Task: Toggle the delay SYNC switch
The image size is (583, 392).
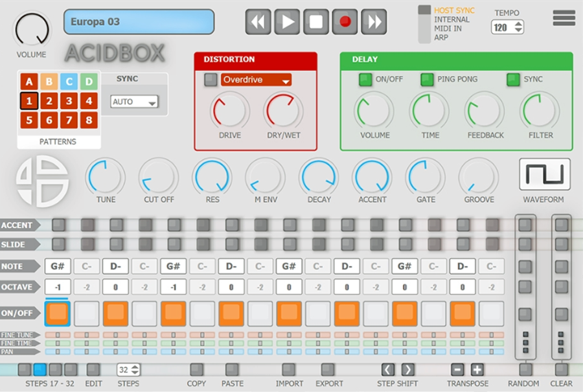Action: coord(513,79)
